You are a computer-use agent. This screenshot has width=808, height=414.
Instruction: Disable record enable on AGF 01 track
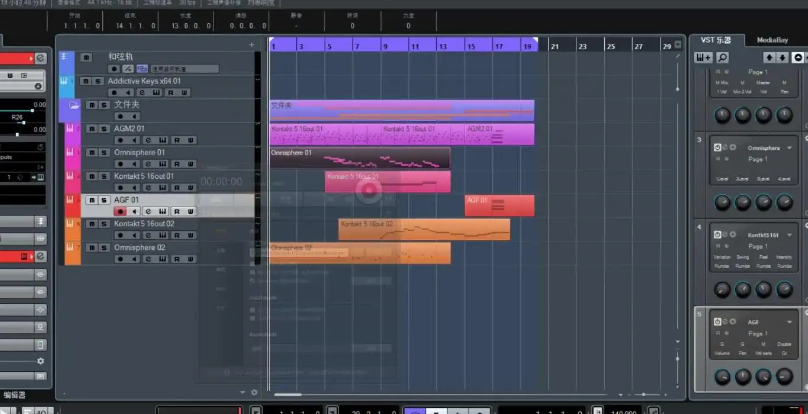pos(120,211)
